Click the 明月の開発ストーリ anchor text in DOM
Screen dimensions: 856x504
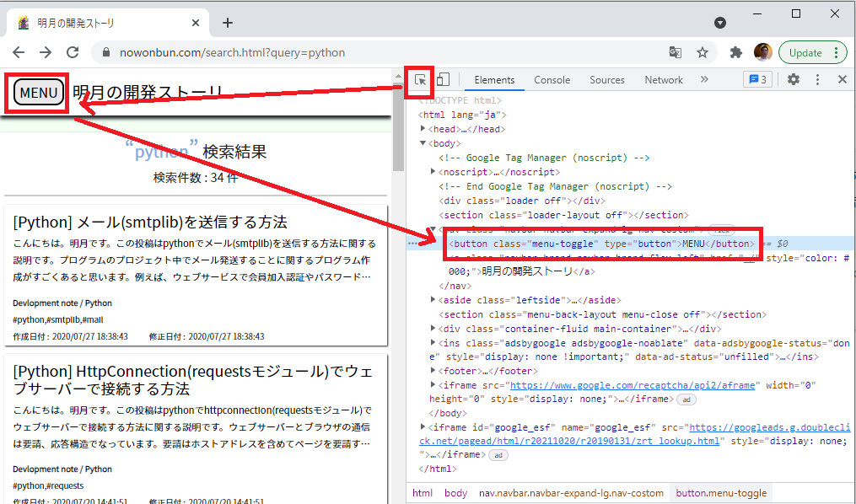[527, 271]
